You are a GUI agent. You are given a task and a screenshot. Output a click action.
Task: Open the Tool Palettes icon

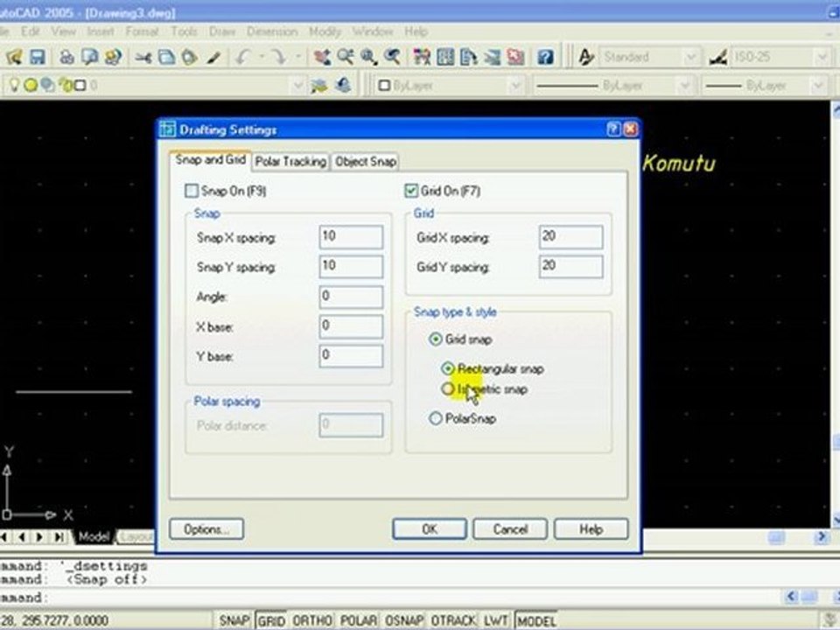point(469,56)
